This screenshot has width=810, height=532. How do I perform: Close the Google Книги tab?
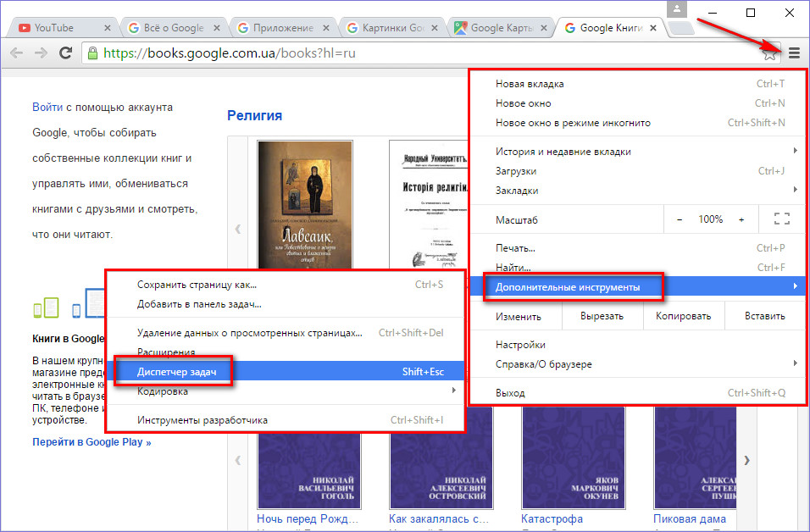point(653,28)
